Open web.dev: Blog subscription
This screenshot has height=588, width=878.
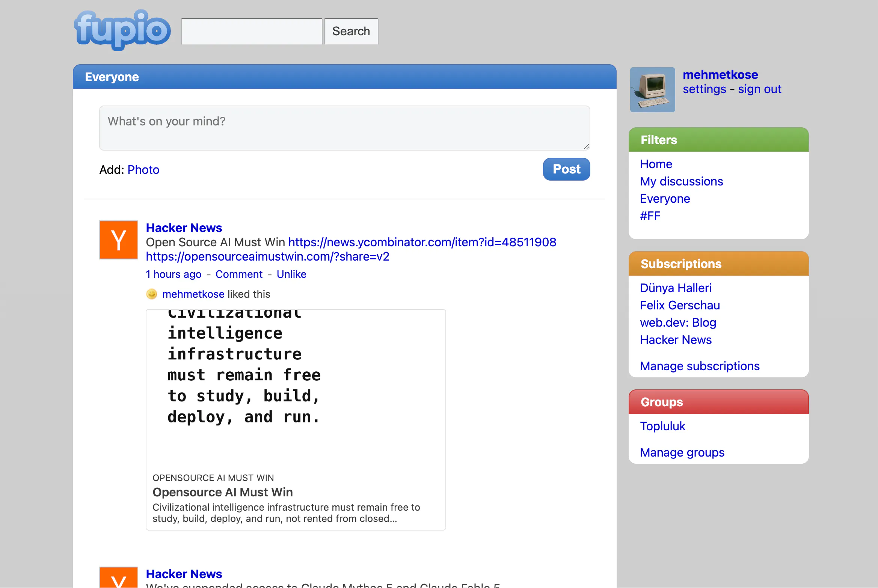tap(678, 323)
